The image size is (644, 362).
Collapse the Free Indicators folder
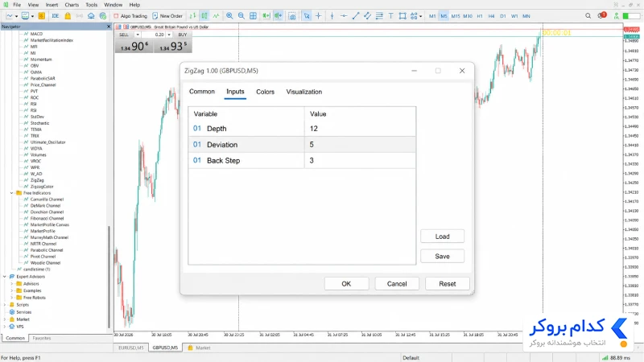11,193
